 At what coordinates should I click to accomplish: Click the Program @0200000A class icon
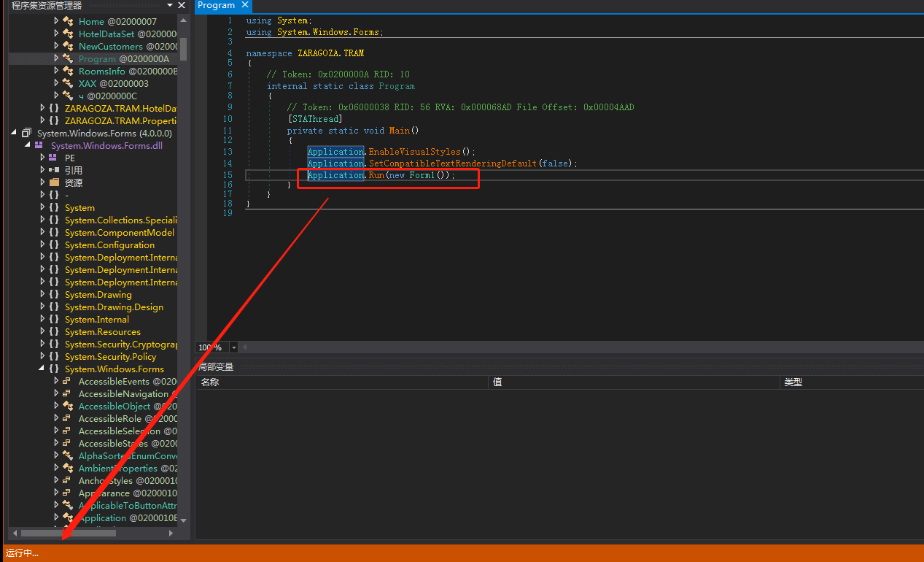click(68, 59)
